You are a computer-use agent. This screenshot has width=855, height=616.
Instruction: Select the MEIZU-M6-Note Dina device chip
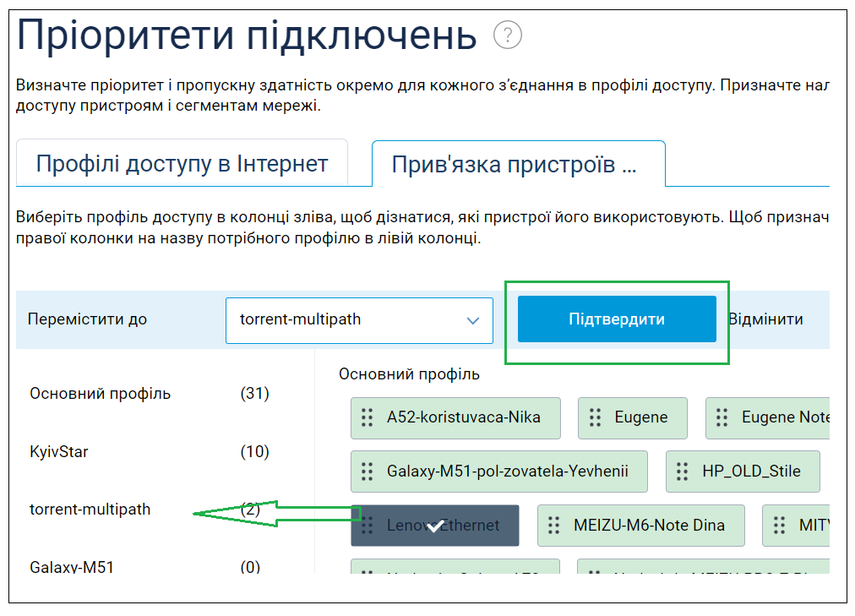pyautogui.click(x=641, y=526)
